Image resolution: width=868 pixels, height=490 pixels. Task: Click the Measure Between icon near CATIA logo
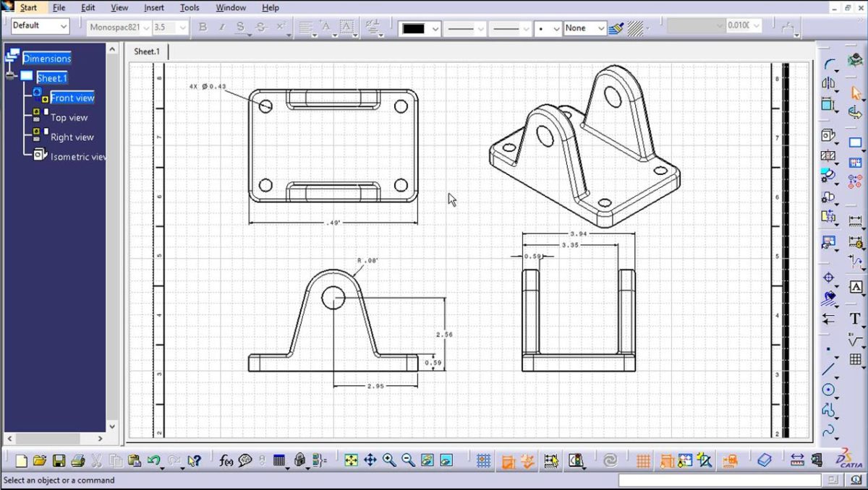(x=798, y=460)
